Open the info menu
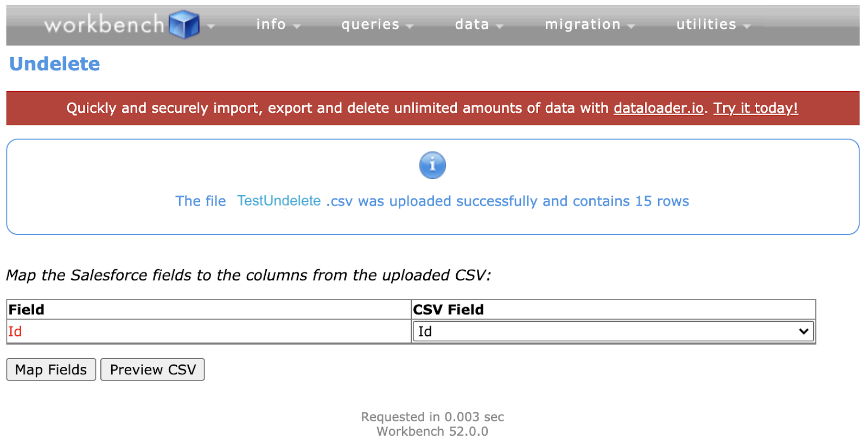The image size is (868, 446). [x=278, y=24]
